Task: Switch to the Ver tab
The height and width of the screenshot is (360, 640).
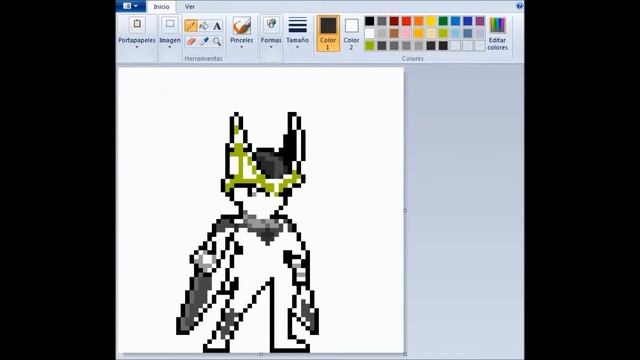Action: (190, 7)
